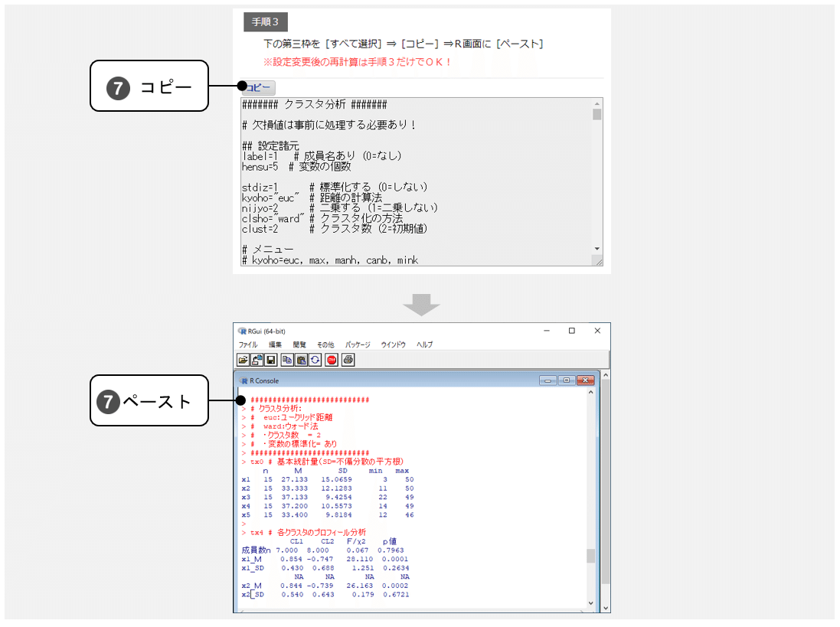Open a script via the folder icon
This screenshot has width=840, height=627.
coord(243,360)
